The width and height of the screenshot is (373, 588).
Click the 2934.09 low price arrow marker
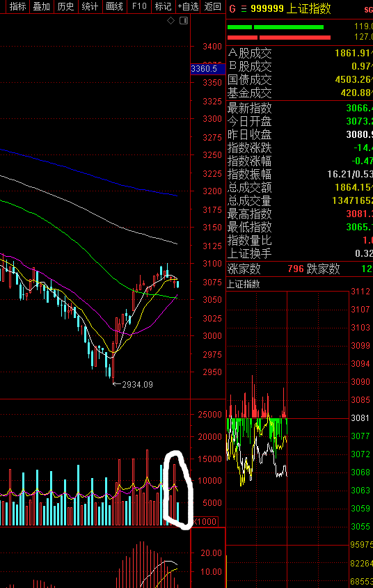click(133, 384)
